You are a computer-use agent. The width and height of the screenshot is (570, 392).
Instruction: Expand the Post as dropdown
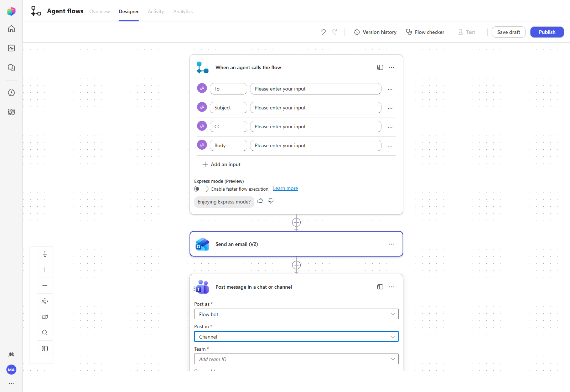(x=296, y=314)
